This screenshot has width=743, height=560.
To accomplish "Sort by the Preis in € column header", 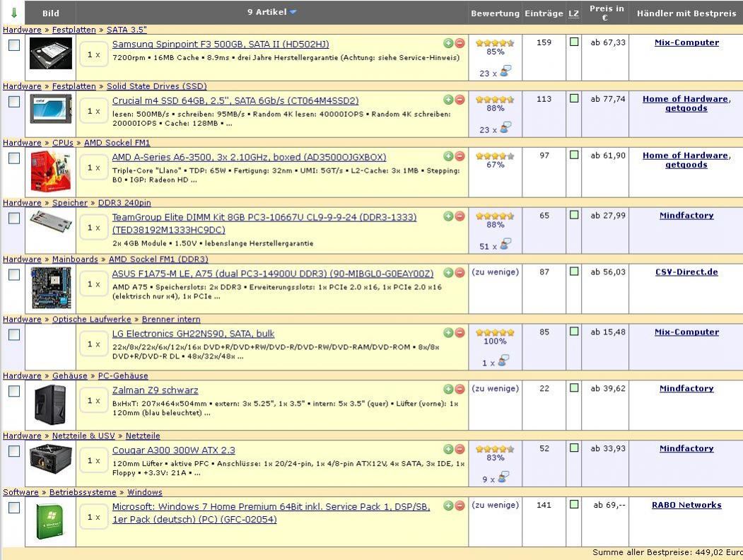I will tap(606, 13).
